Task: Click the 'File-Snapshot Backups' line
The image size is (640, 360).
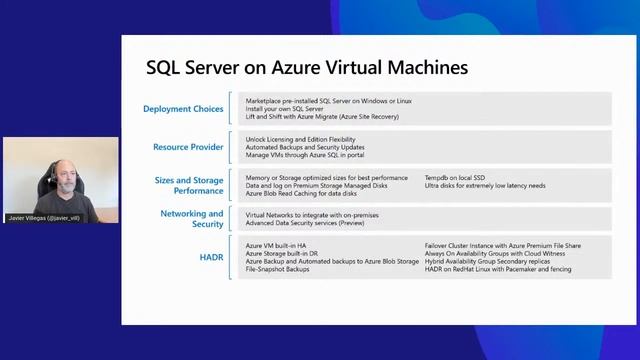Action: point(277,269)
